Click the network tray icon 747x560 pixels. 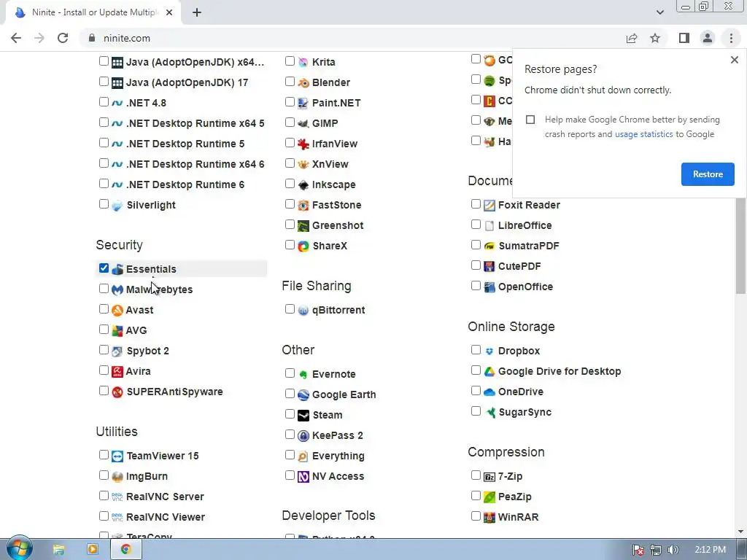[656, 550]
